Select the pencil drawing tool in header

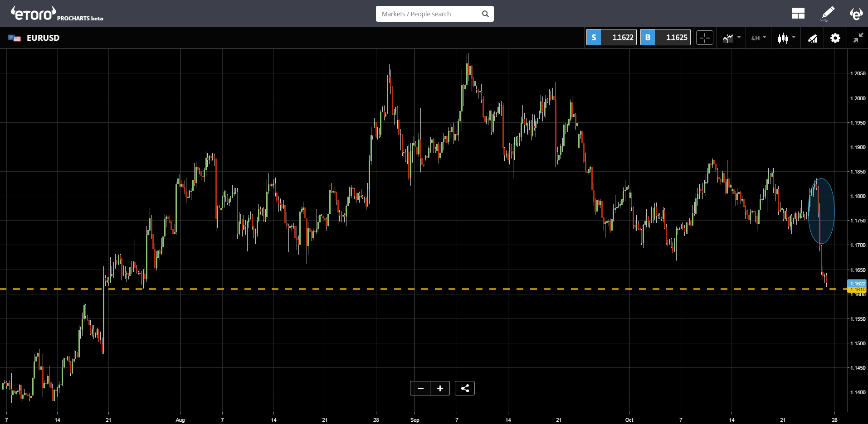click(828, 14)
